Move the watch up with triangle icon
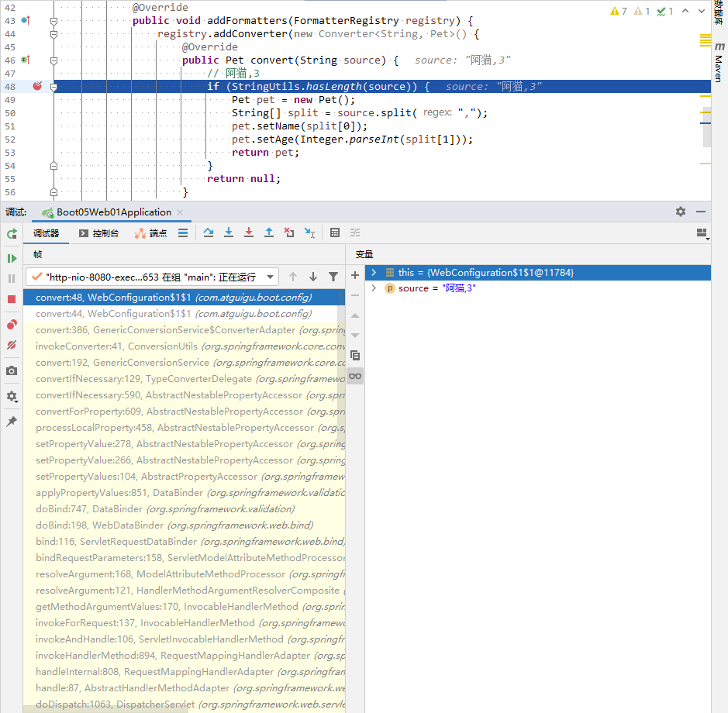This screenshot has height=713, width=728. coord(355,315)
